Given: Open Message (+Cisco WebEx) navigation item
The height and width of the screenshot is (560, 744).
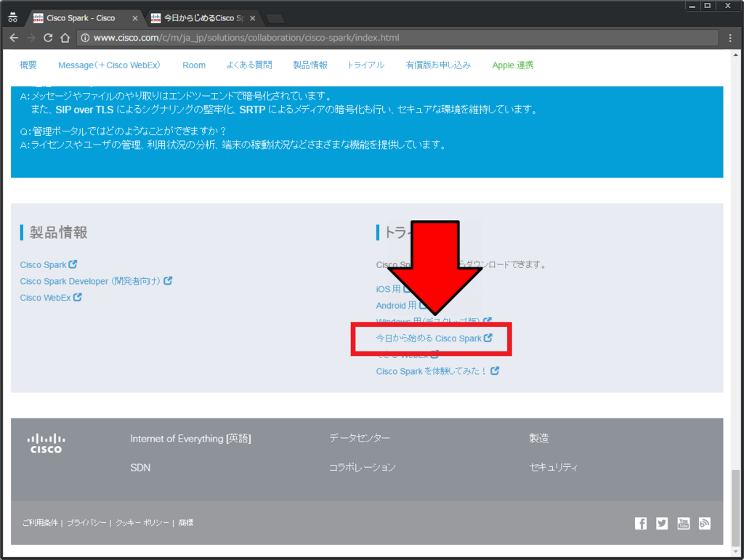Looking at the screenshot, I should coord(109,65).
